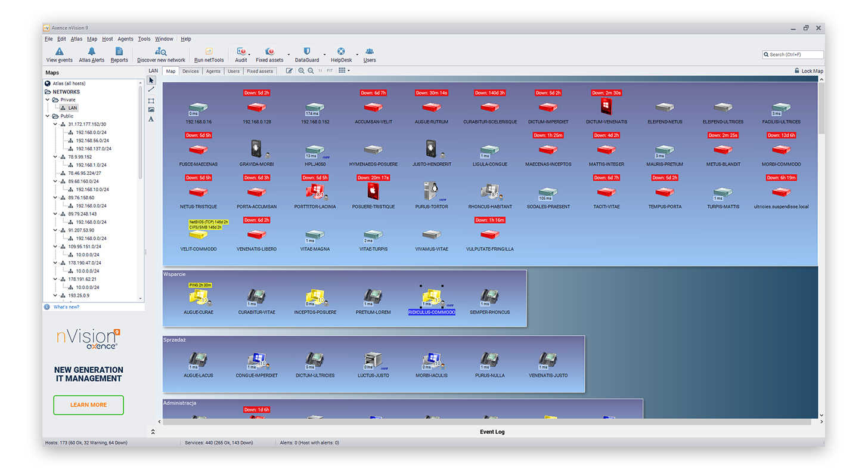Select the pointer tool in the map toolbar
The height and width of the screenshot is (470, 868).
151,79
